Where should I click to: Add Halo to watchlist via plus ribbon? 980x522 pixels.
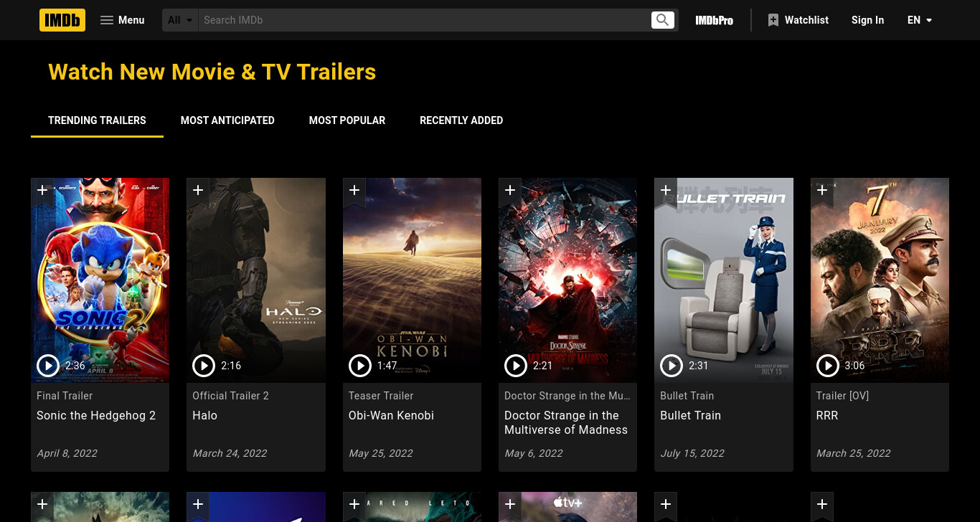point(198,191)
